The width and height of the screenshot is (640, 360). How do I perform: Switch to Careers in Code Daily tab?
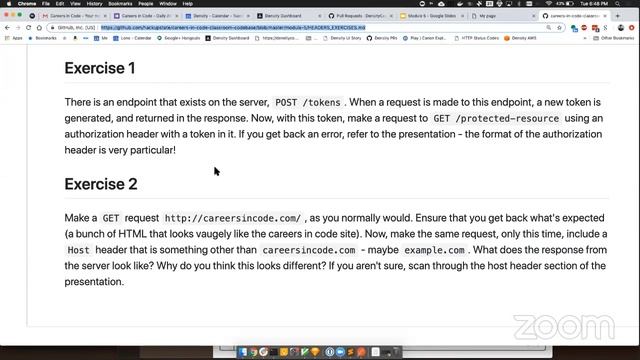145,16
